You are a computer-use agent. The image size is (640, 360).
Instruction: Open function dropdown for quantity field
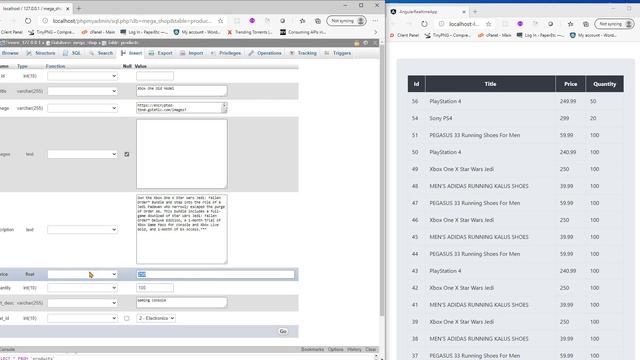82,288
